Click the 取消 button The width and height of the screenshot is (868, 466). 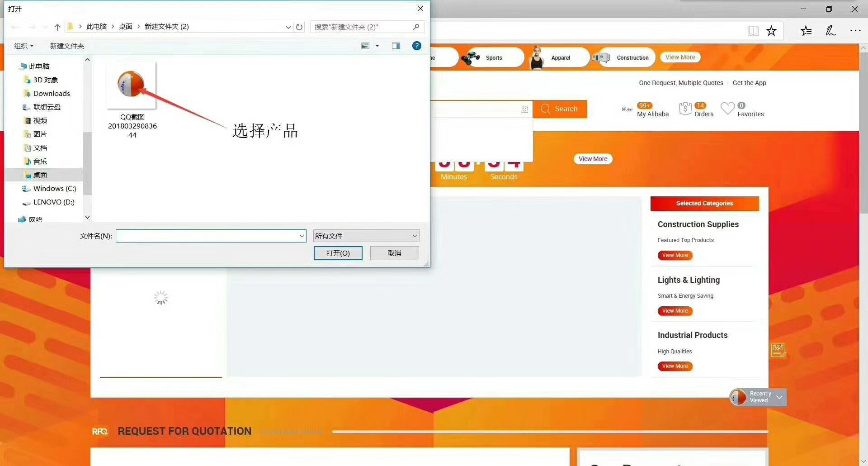point(395,253)
